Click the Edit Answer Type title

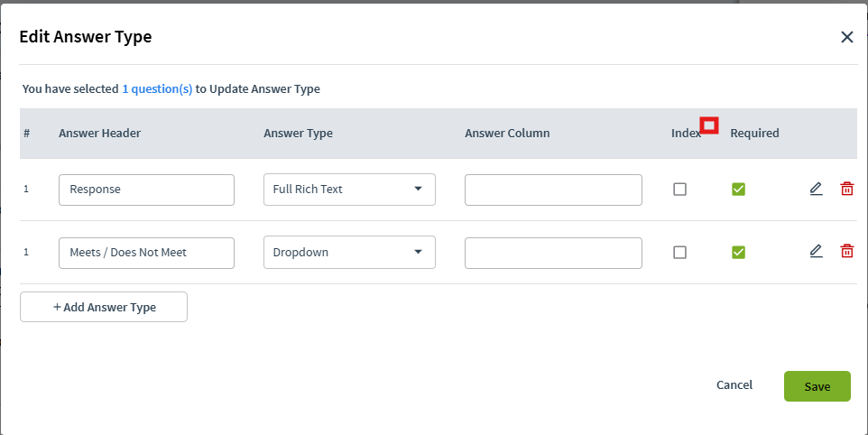click(x=86, y=37)
